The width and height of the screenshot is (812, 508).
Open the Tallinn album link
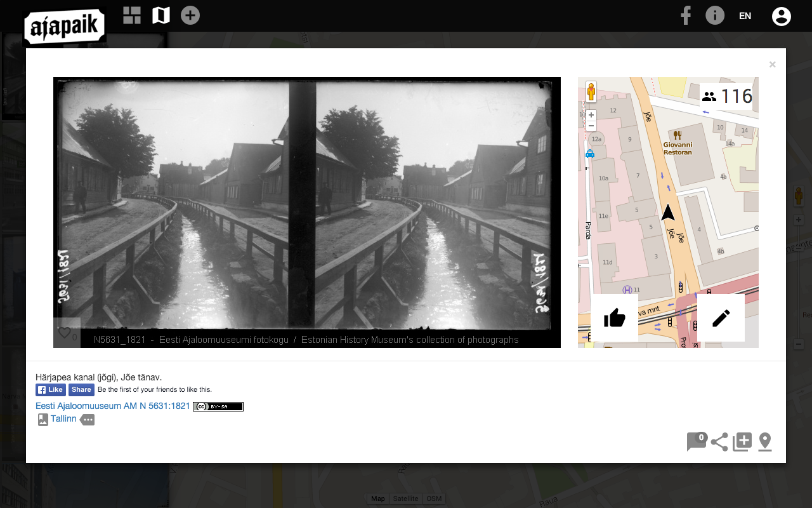(x=63, y=419)
